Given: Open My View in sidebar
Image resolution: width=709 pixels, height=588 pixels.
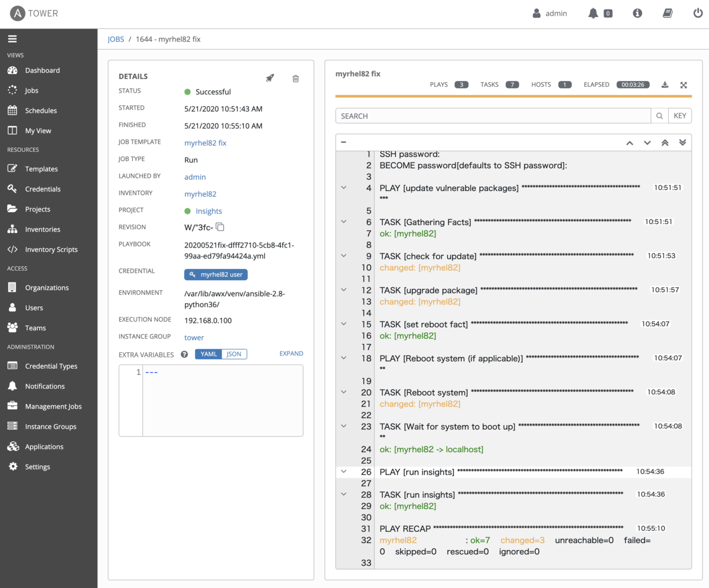Looking at the screenshot, I should [x=38, y=131].
